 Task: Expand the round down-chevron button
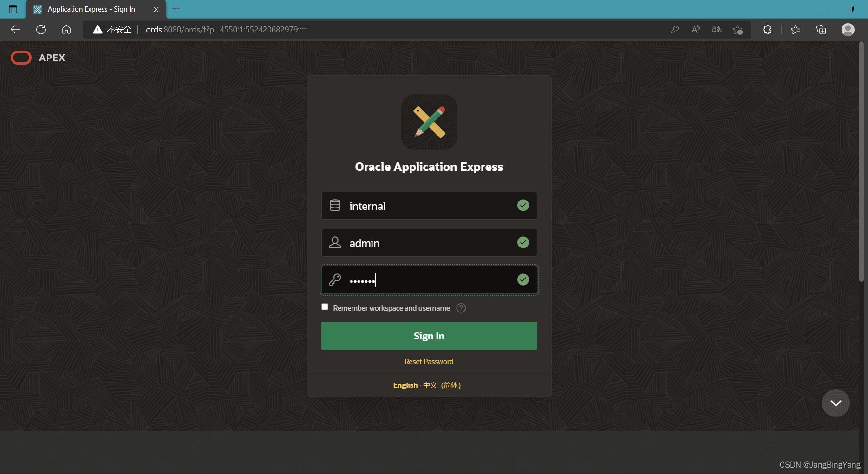tap(835, 403)
